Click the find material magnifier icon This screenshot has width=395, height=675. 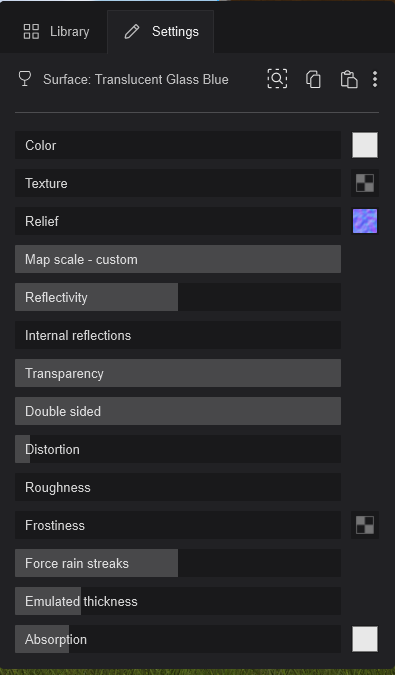coord(277,79)
